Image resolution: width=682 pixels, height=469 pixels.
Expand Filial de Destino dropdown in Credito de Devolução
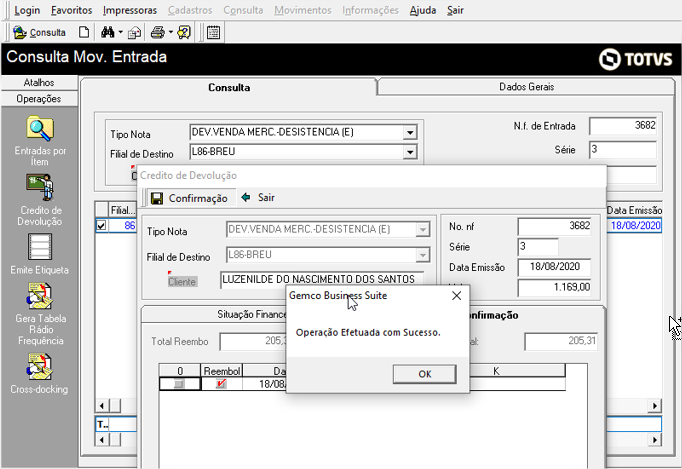(x=422, y=255)
